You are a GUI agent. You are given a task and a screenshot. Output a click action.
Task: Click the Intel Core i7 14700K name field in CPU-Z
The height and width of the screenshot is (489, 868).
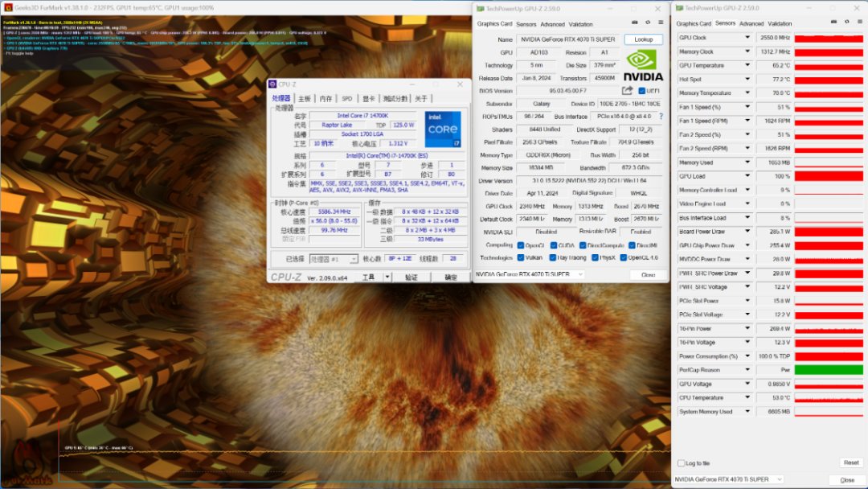point(362,116)
